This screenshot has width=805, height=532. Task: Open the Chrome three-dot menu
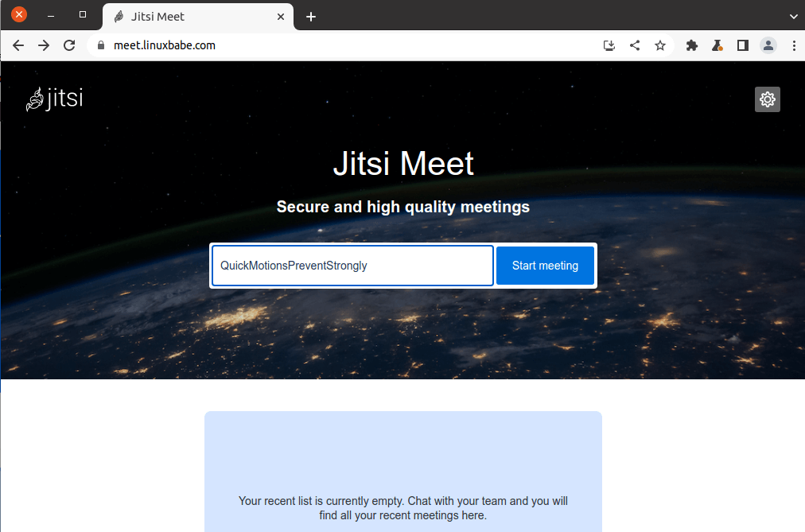tap(794, 45)
